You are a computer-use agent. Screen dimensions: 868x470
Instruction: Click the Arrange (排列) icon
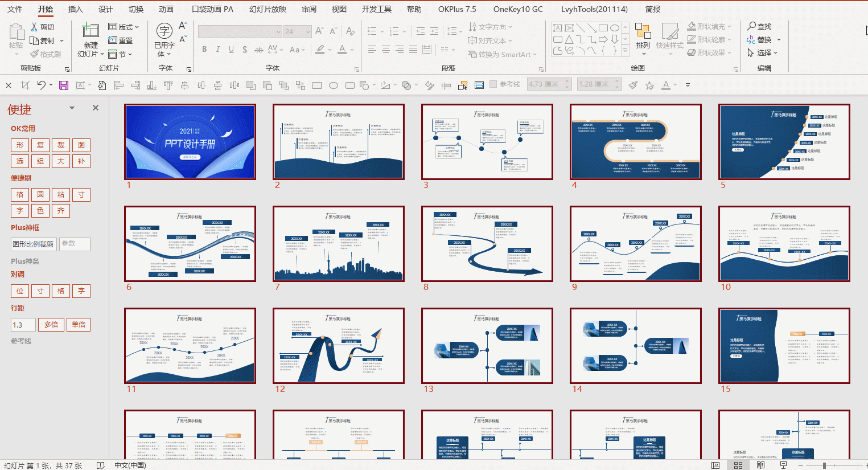[643, 31]
